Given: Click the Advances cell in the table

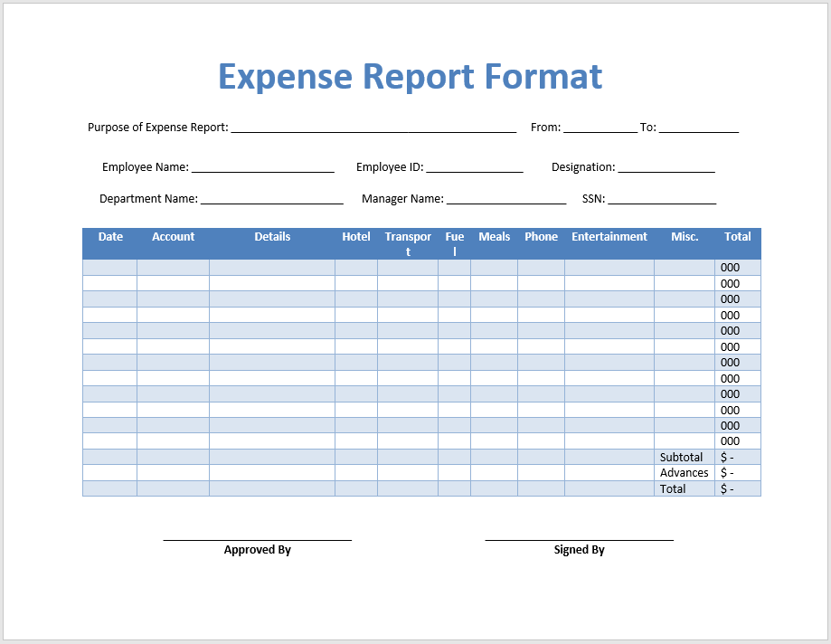Looking at the screenshot, I should point(682,472).
